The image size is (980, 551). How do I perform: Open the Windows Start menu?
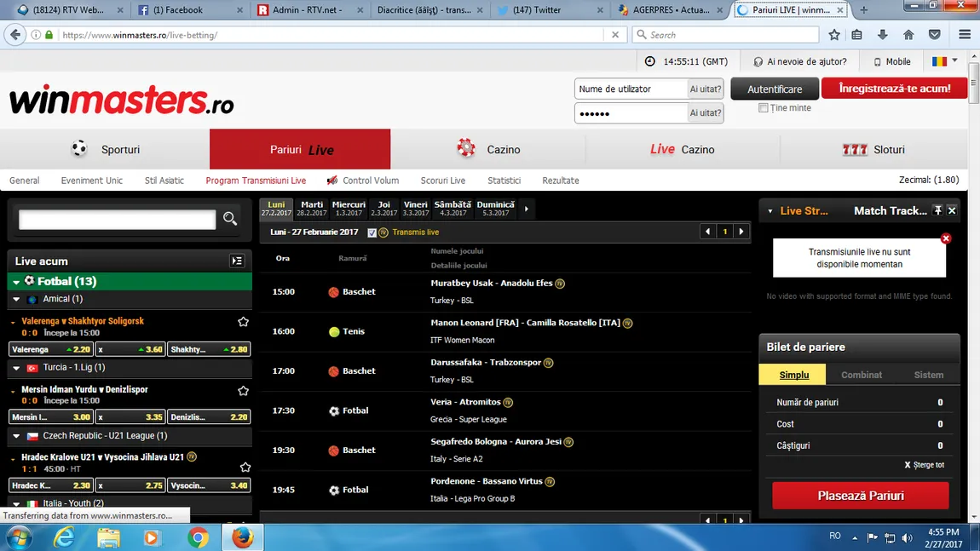[x=19, y=537]
